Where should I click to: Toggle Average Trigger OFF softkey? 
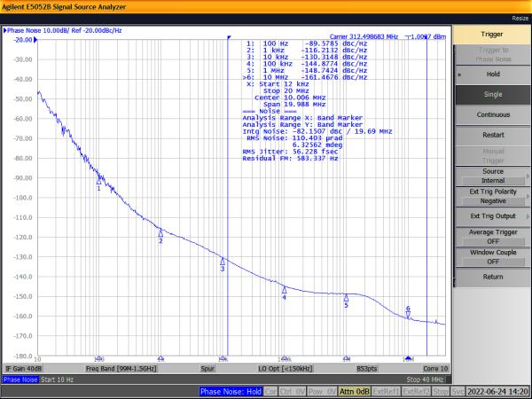(493, 237)
